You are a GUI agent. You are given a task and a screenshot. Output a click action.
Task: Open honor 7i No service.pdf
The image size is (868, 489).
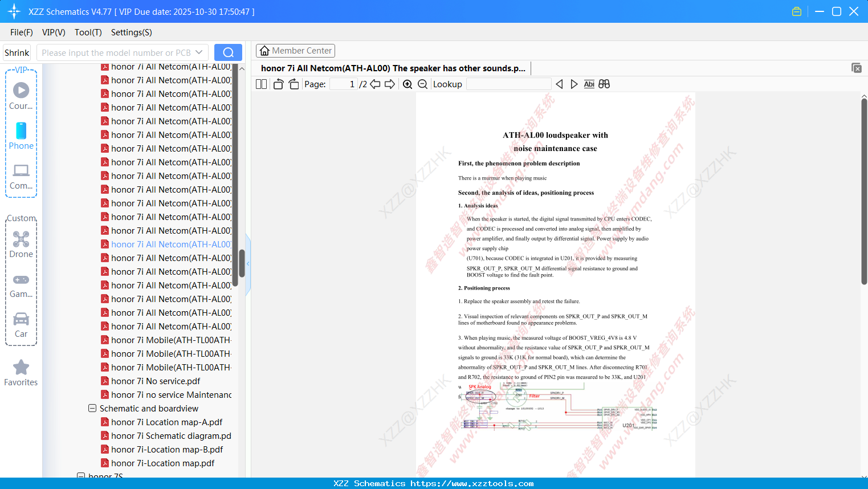(x=156, y=381)
